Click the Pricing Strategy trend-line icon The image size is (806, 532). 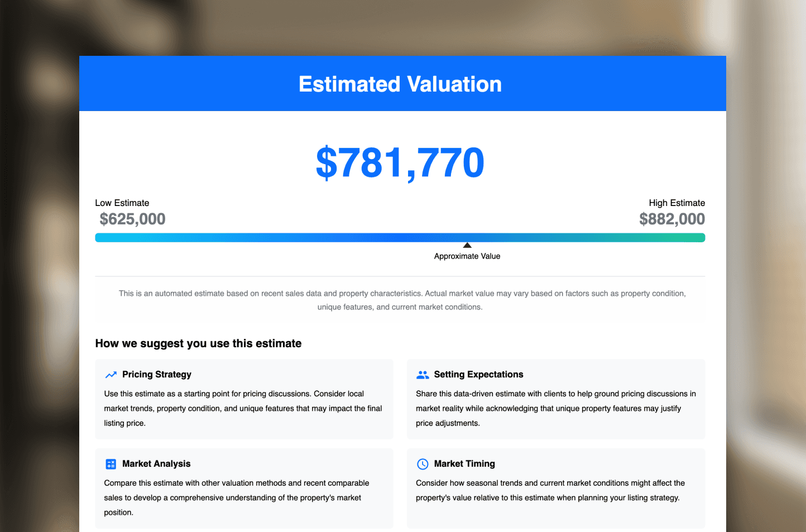point(111,375)
